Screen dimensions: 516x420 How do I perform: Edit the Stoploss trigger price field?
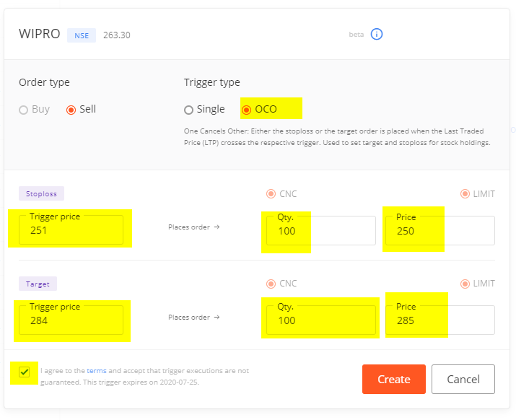click(71, 229)
